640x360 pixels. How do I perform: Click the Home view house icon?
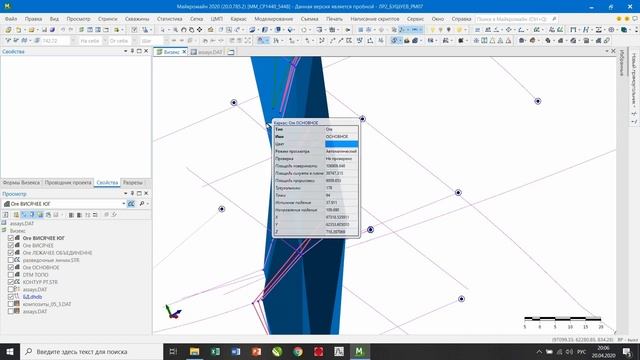(211, 30)
